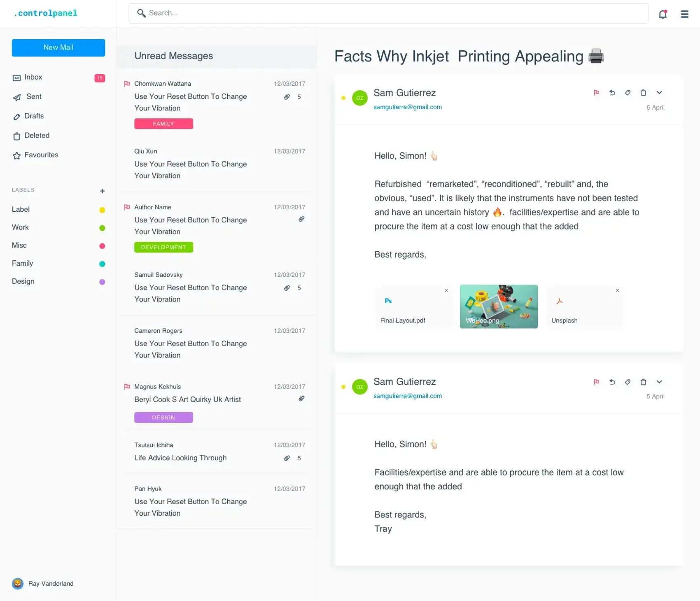Screen dimensions: 700x601
Task: Toggle flag on Magnus Kekhuis message
Action: (127, 386)
